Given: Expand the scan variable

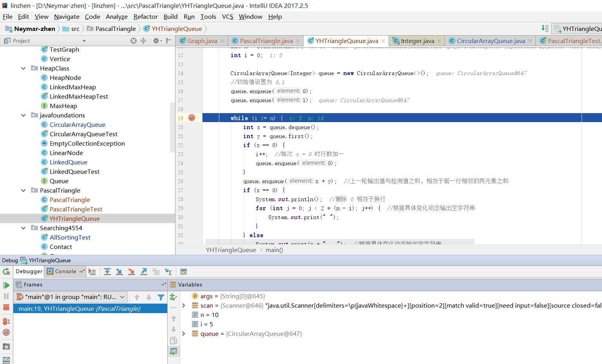Looking at the screenshot, I should coord(184,306).
